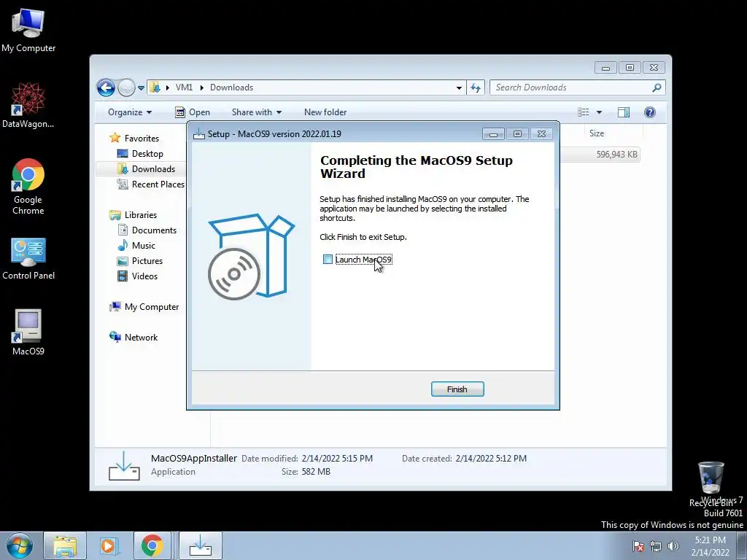Click the Finish button in Setup
The width and height of the screenshot is (747, 560).
457,389
